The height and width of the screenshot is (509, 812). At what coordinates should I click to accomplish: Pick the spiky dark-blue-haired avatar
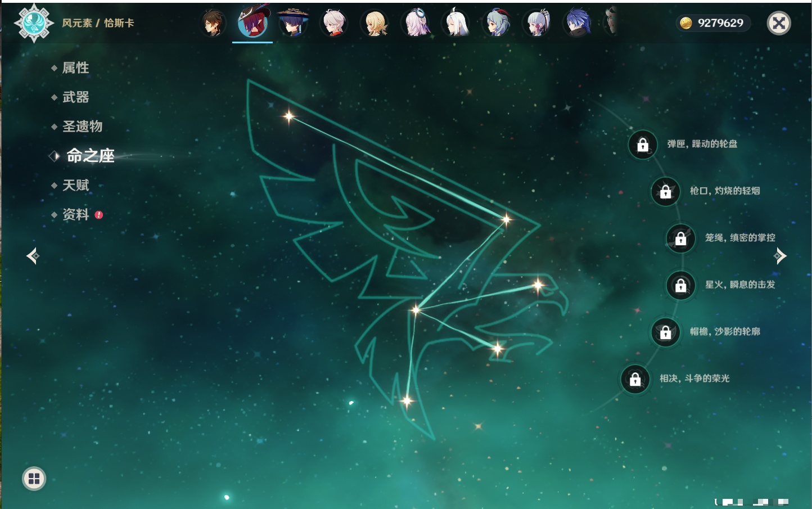point(578,23)
